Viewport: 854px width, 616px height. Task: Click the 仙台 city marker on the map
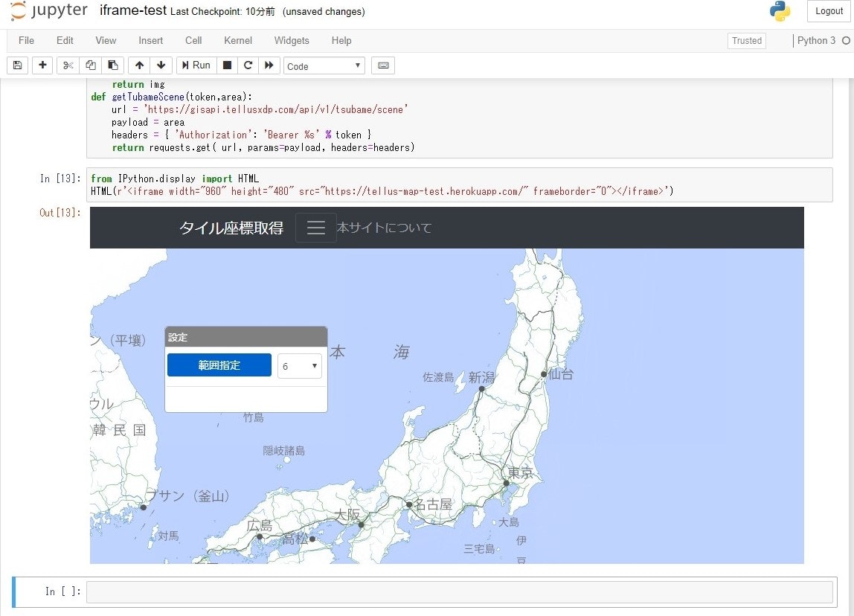point(544,374)
